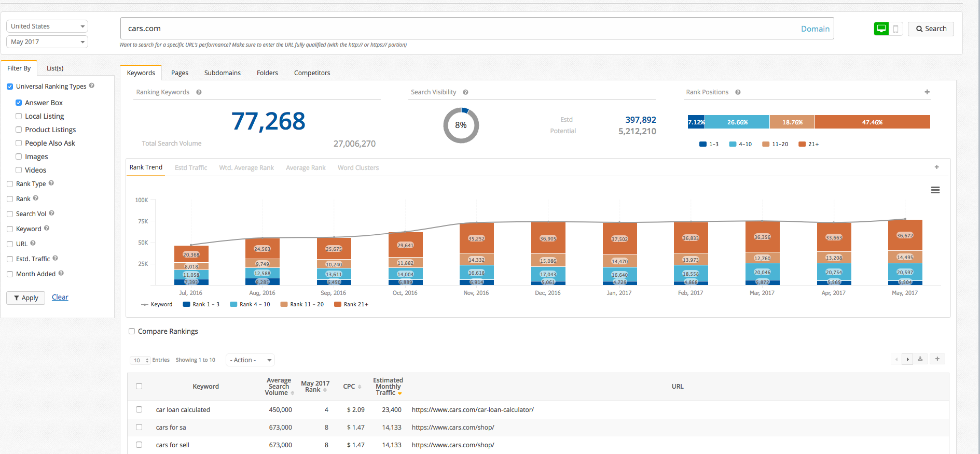980x454 pixels.
Task: Sort by Estimated Monthly Traffic arrow
Action: click(x=400, y=393)
